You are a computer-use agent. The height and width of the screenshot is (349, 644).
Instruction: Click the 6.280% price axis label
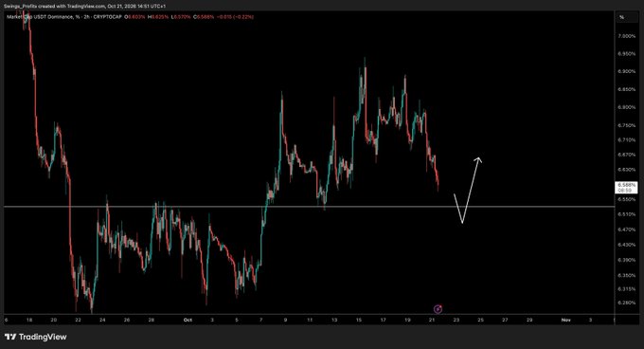point(627,303)
